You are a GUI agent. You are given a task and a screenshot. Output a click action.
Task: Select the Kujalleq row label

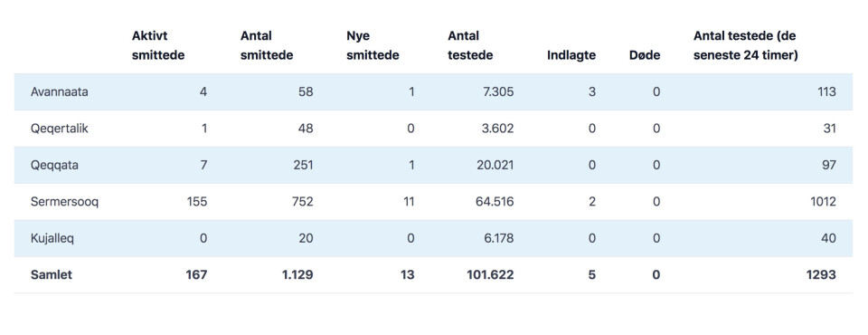(x=52, y=238)
